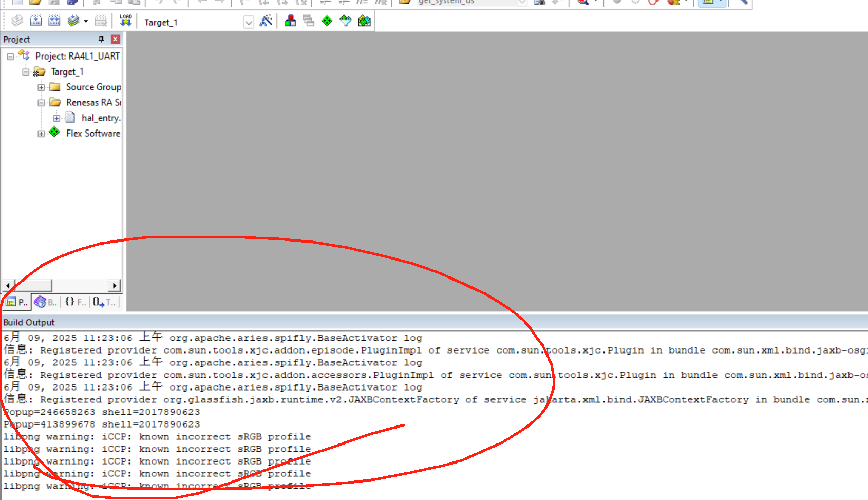
Task: Click the Popup=246658263 output line
Action: click(x=102, y=412)
